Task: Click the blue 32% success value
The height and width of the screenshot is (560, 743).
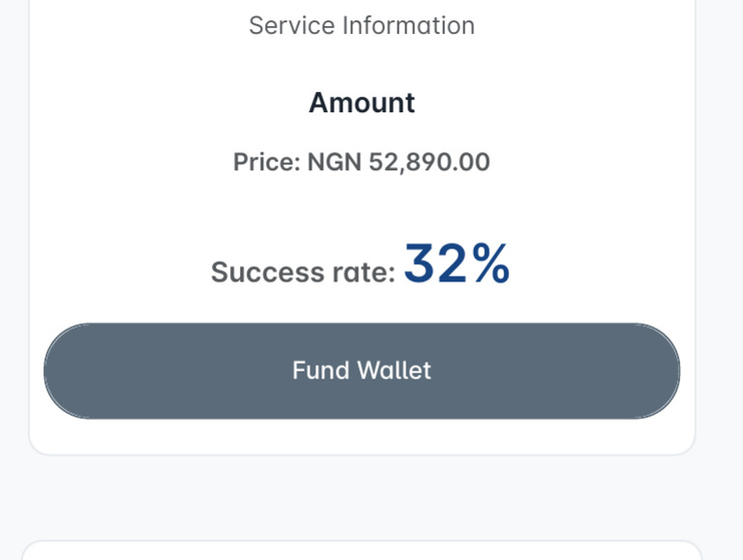Action: coord(457,265)
